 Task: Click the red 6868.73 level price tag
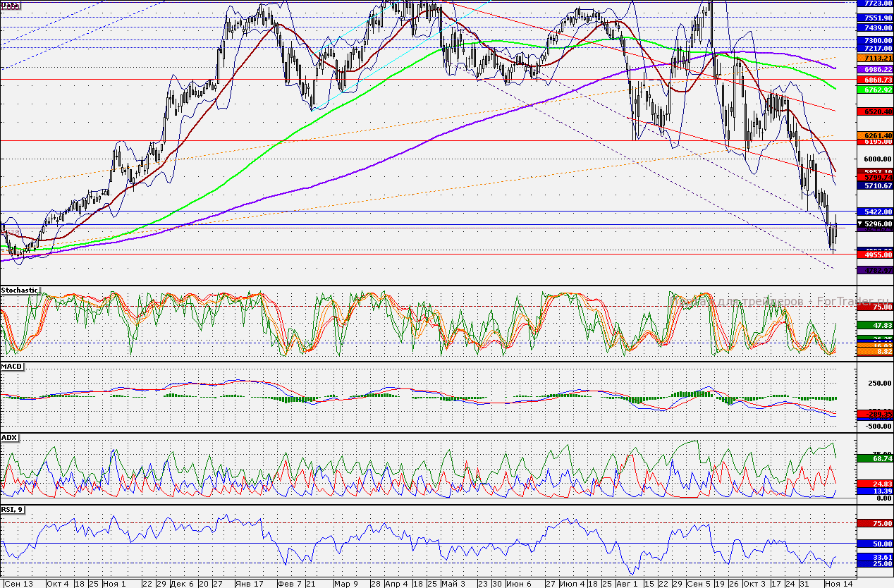point(874,80)
